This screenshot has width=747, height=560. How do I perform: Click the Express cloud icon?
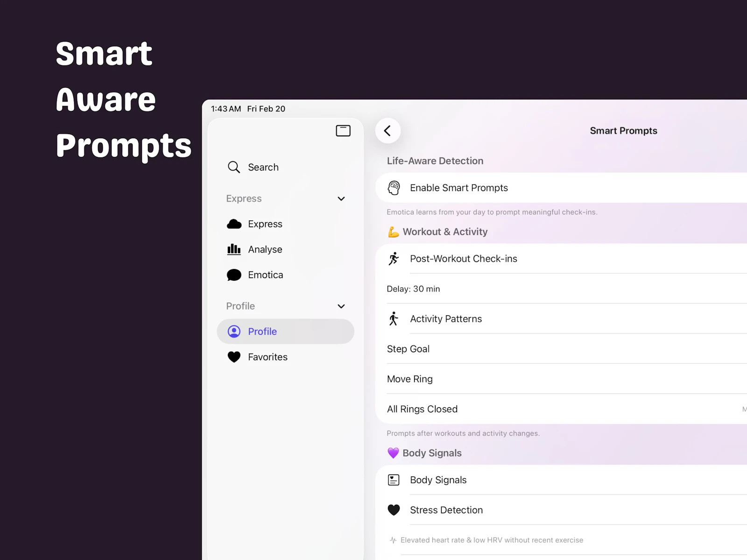click(234, 224)
